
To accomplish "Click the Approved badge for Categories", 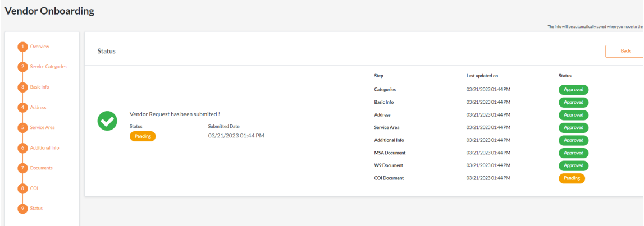I will point(573,89).
